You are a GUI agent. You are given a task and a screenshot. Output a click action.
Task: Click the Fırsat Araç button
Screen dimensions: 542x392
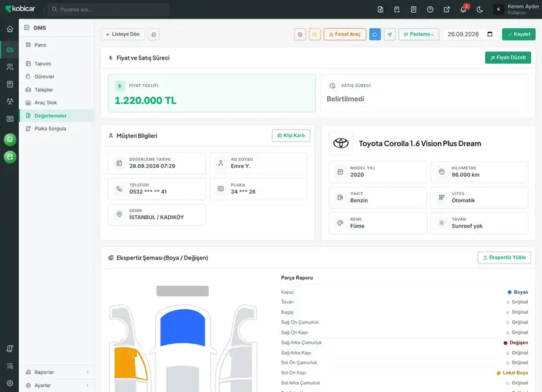(345, 35)
